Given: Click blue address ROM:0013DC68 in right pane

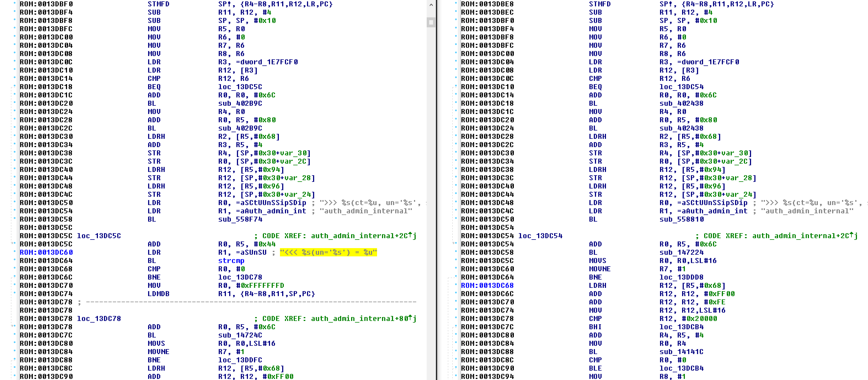Looking at the screenshot, I should pos(487,286).
